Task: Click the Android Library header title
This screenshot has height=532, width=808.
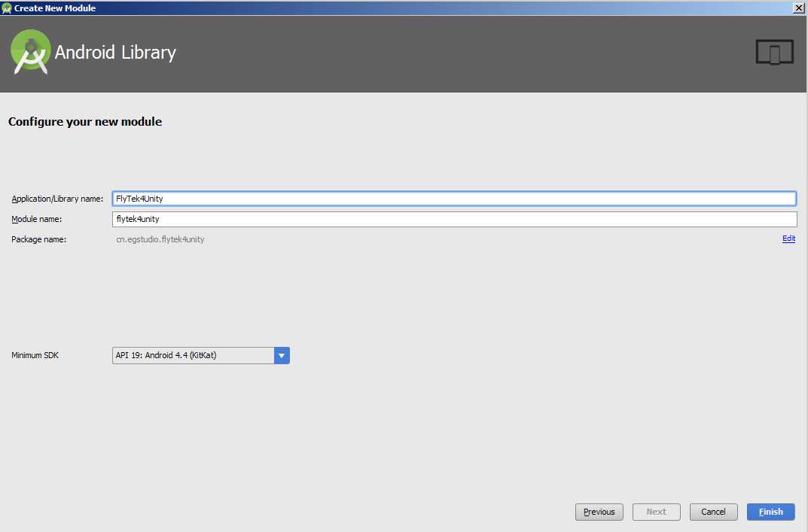Action: [115, 53]
